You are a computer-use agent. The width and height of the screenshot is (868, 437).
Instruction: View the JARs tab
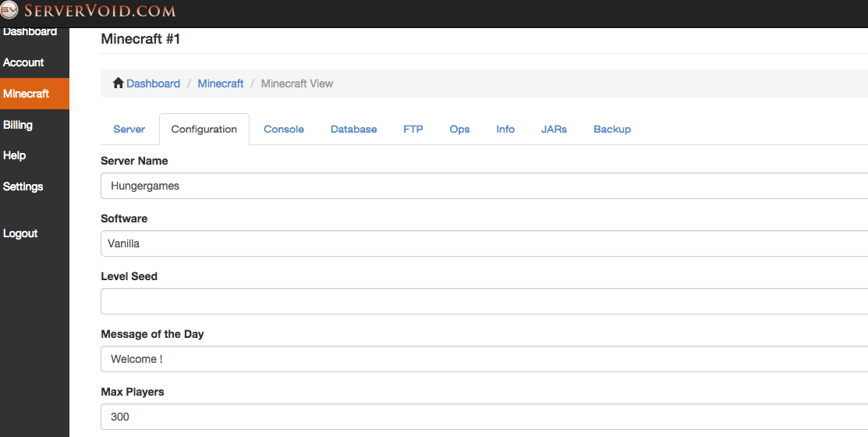click(554, 130)
